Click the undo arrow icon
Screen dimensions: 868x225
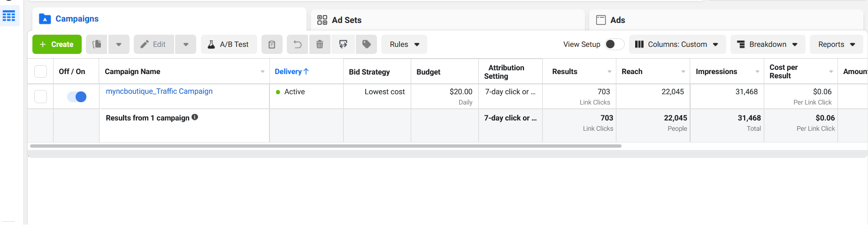click(297, 45)
